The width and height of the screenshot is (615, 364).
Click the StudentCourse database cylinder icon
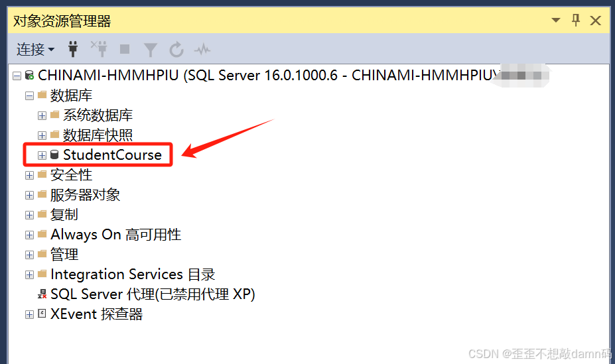tap(54, 154)
